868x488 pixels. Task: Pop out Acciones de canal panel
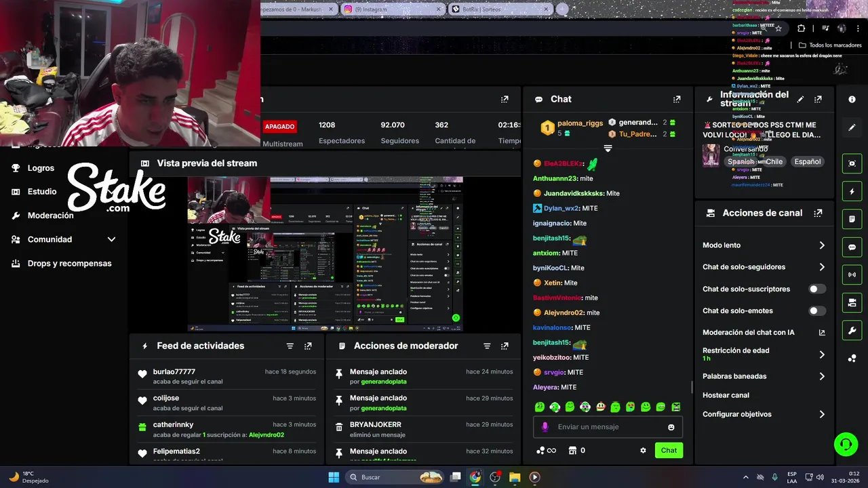[818, 213]
